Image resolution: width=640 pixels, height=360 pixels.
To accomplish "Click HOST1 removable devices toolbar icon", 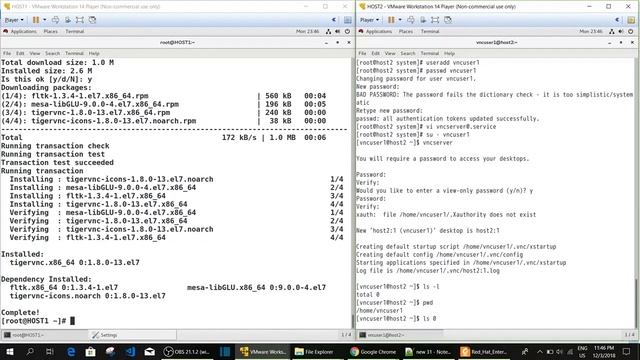I will [68, 20].
